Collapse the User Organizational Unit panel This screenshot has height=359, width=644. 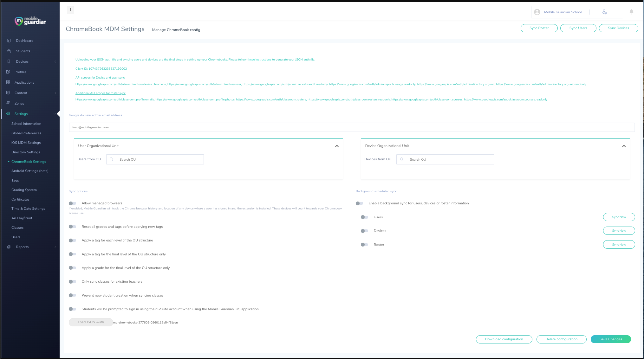click(x=337, y=146)
